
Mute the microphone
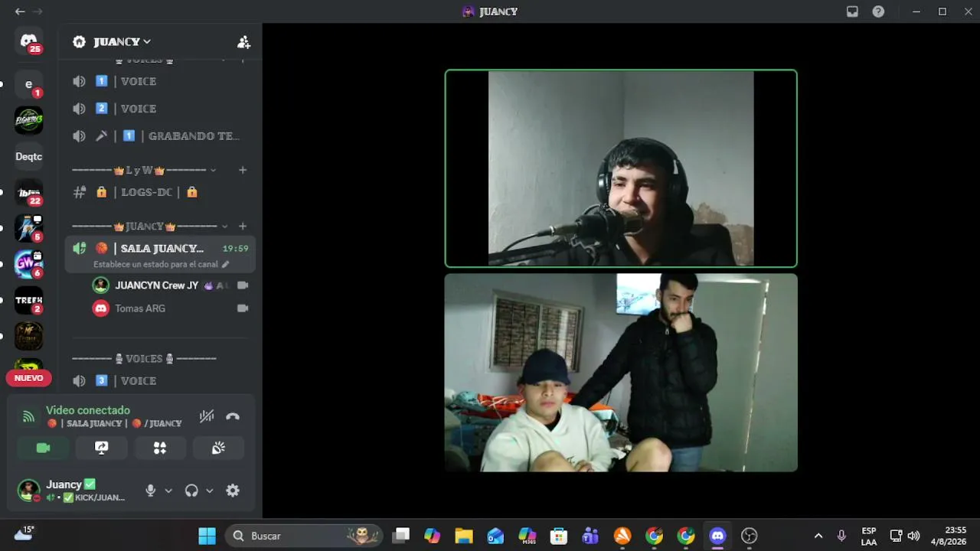tap(151, 491)
